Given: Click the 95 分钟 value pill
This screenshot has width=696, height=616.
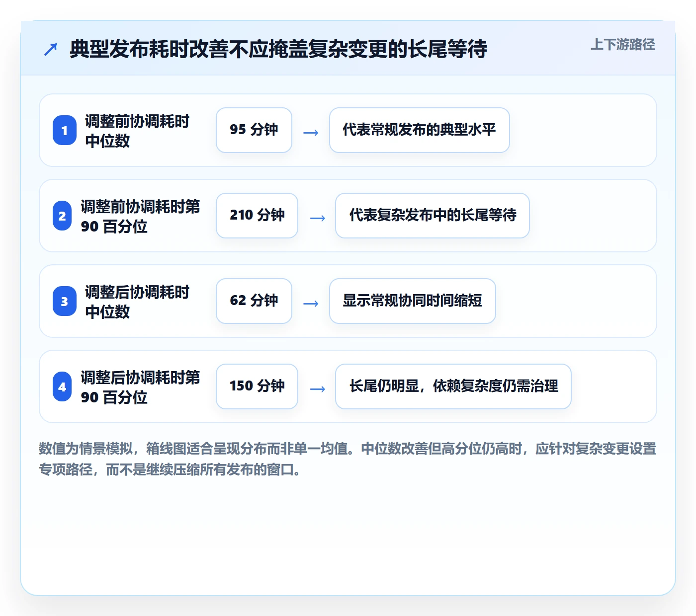Looking at the screenshot, I should [x=254, y=130].
